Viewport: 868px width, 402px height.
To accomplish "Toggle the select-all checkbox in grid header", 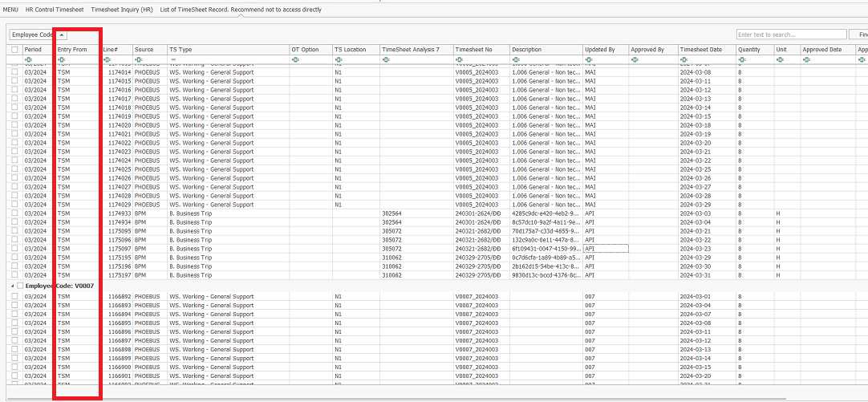I will (x=14, y=50).
